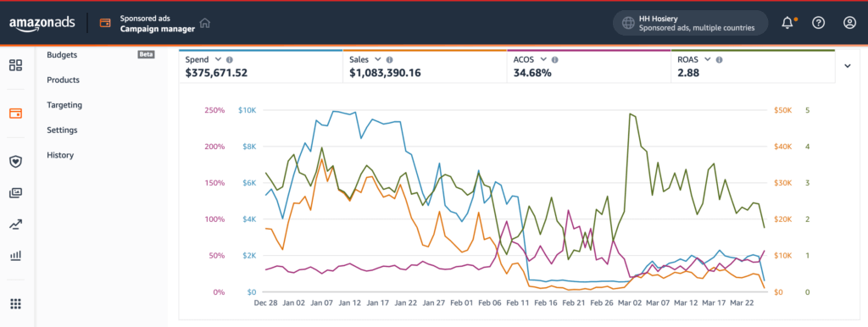Open the Spend metric dropdown

click(x=218, y=59)
